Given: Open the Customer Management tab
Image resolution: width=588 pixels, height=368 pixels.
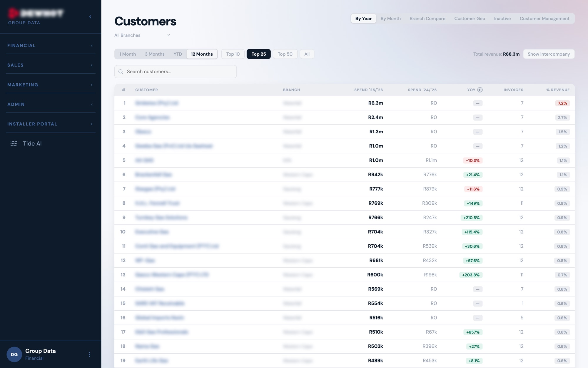Looking at the screenshot, I should [x=544, y=19].
